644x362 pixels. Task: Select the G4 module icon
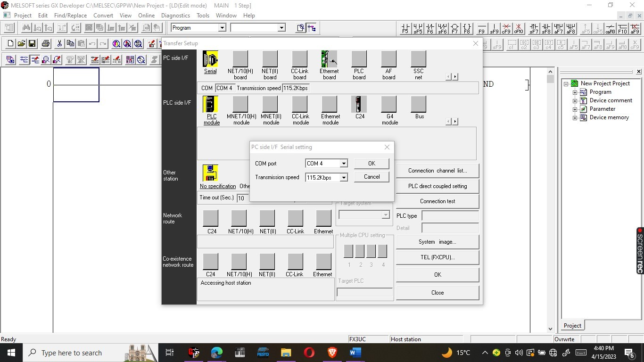(388, 104)
